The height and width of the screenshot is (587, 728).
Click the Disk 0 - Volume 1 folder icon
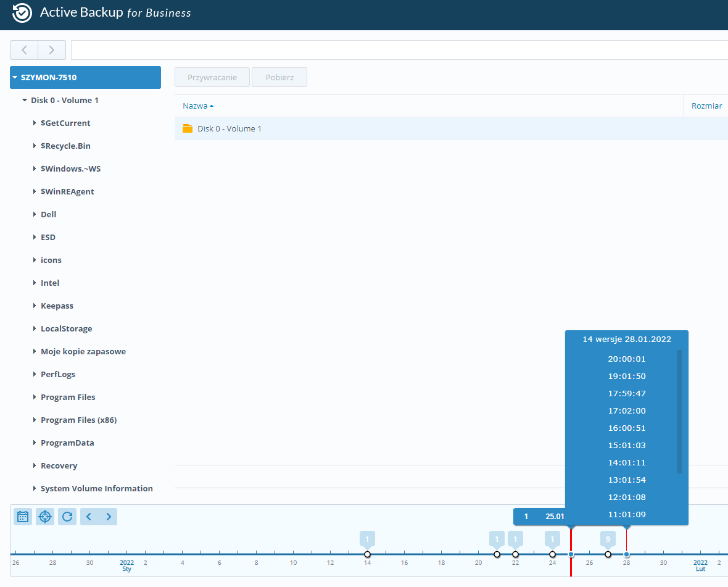[x=188, y=128]
